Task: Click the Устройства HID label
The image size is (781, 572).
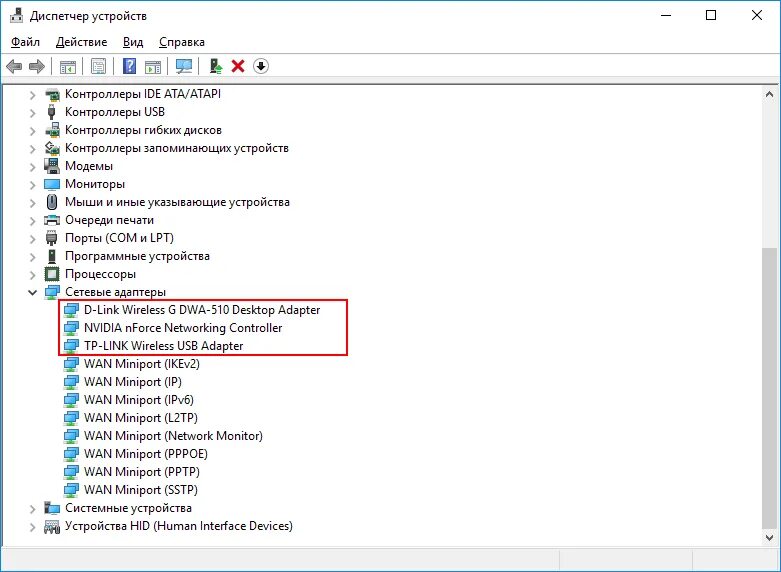Action: coord(178,526)
